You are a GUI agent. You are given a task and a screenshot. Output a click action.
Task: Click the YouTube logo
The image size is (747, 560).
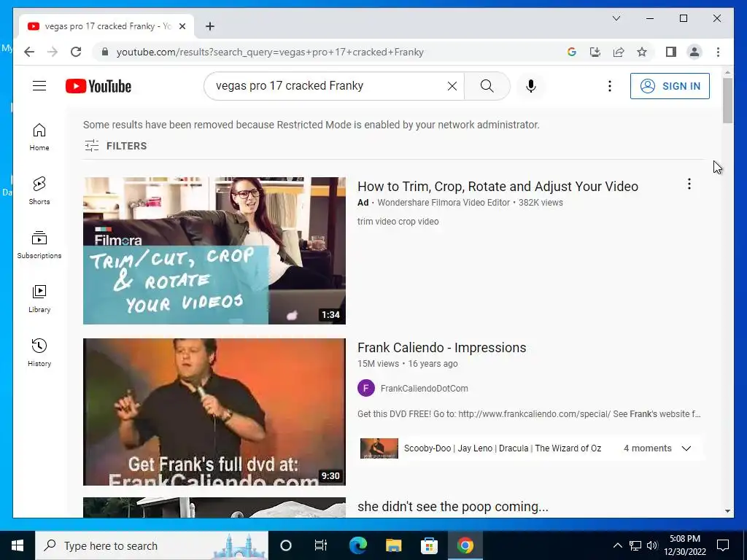pyautogui.click(x=98, y=86)
